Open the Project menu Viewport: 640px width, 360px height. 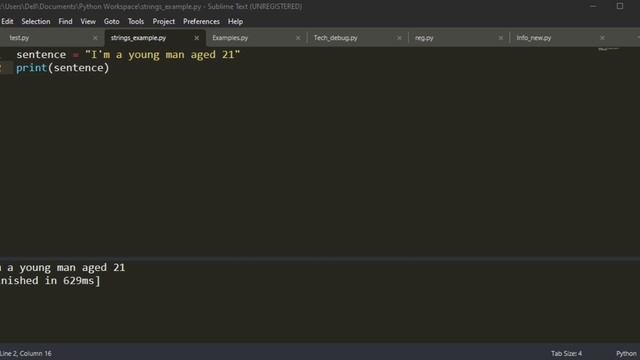click(x=164, y=21)
